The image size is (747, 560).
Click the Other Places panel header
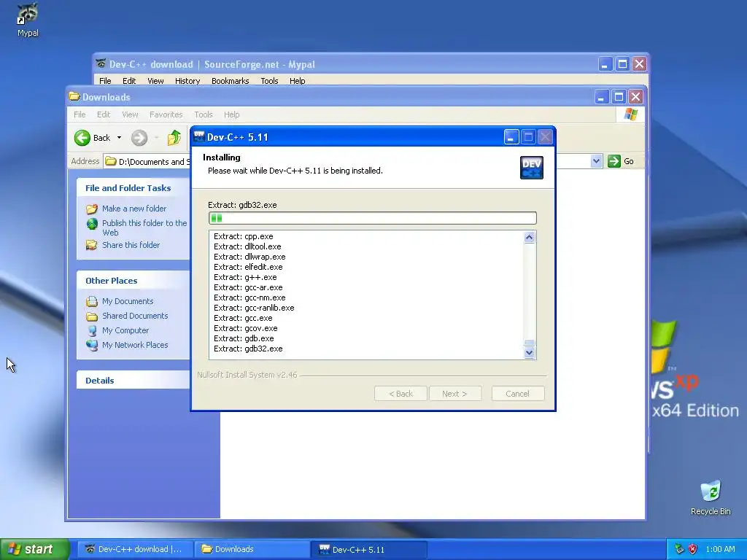[x=133, y=281]
